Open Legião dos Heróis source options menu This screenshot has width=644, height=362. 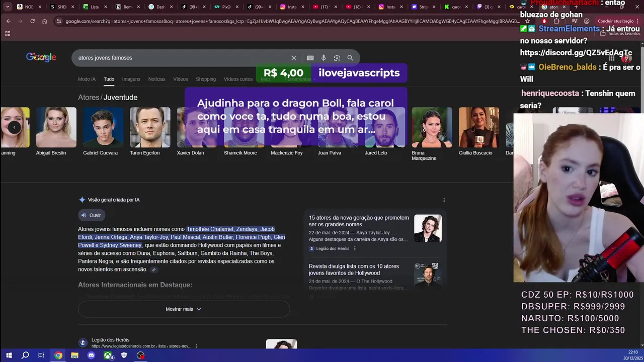coord(355,248)
